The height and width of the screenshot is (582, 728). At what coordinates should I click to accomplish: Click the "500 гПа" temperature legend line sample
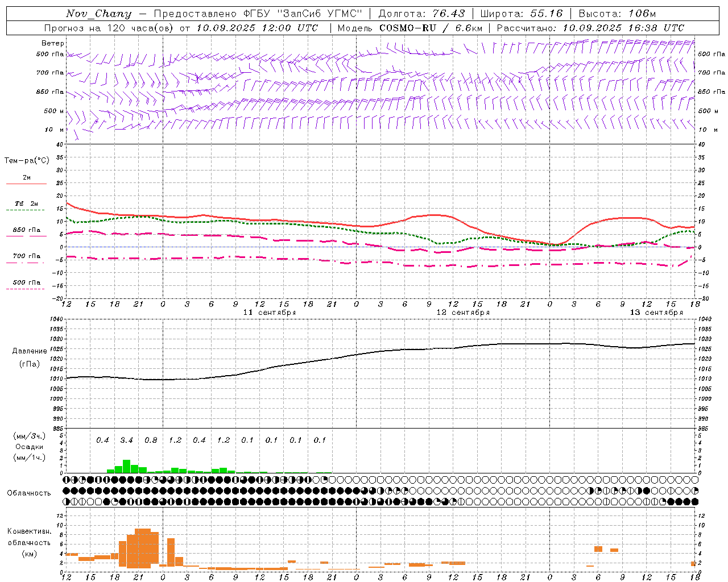(x=25, y=289)
